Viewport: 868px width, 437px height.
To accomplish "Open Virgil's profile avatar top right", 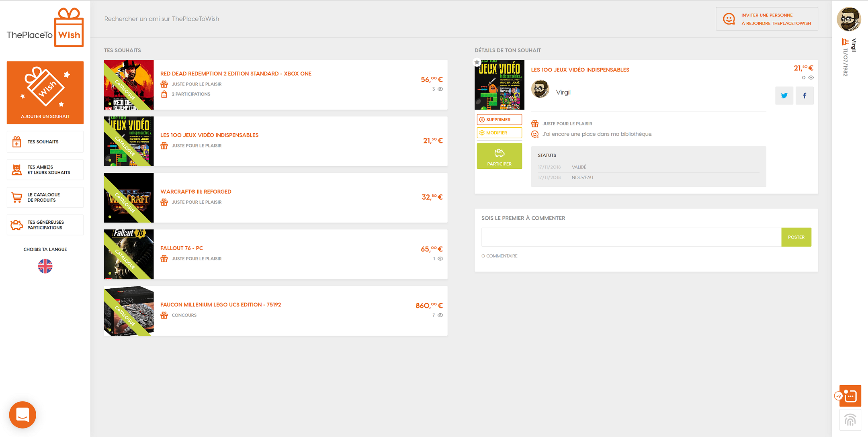I will (x=849, y=19).
